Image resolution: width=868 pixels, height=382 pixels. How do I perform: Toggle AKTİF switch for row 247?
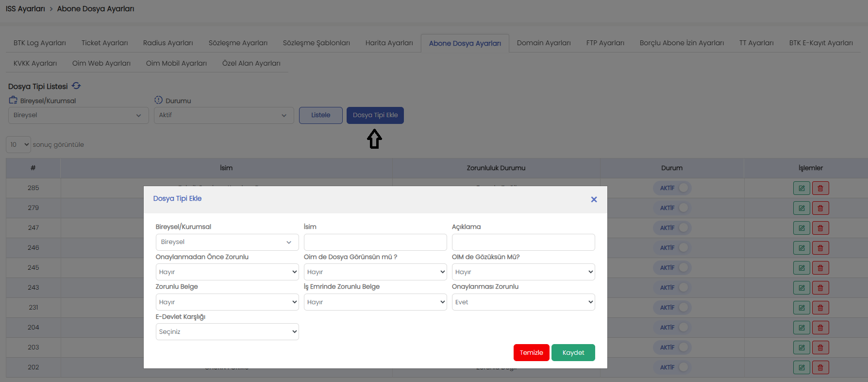click(x=672, y=228)
